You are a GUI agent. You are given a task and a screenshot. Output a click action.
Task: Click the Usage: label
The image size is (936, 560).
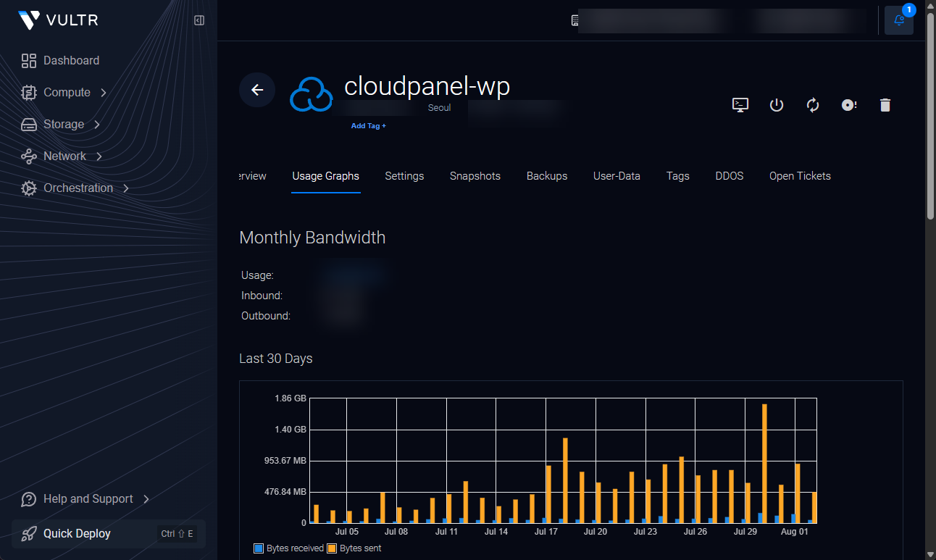(x=257, y=275)
